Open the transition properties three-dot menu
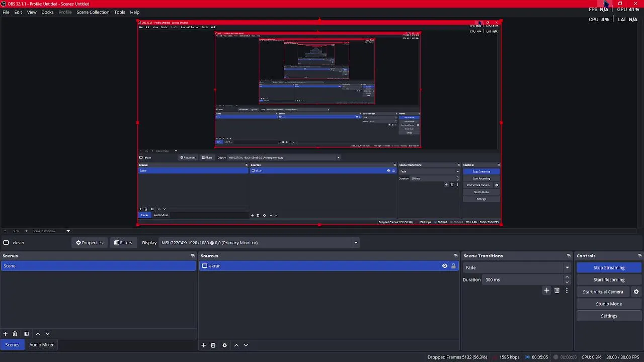 coord(567,291)
